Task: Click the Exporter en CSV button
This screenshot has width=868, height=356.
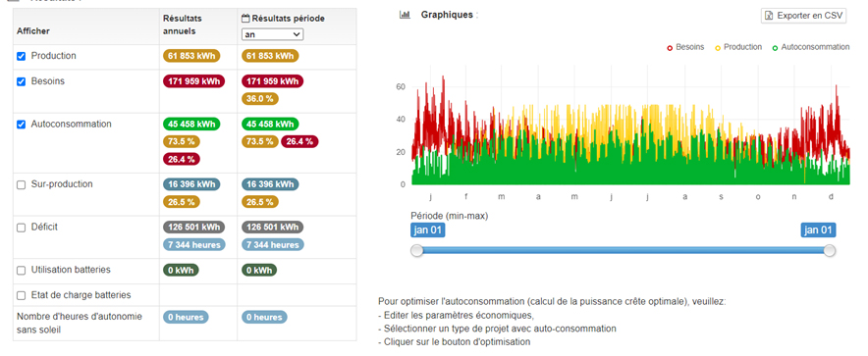Action: click(x=803, y=16)
